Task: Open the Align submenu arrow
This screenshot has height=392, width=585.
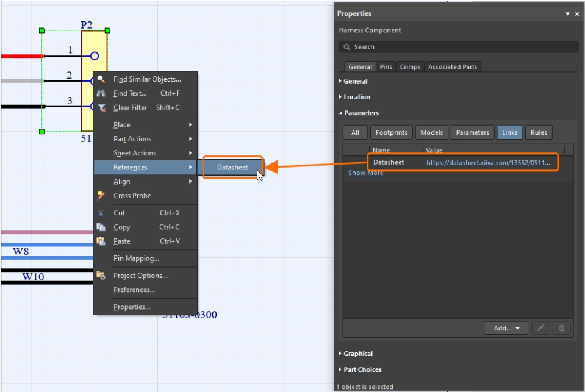Action: point(190,181)
